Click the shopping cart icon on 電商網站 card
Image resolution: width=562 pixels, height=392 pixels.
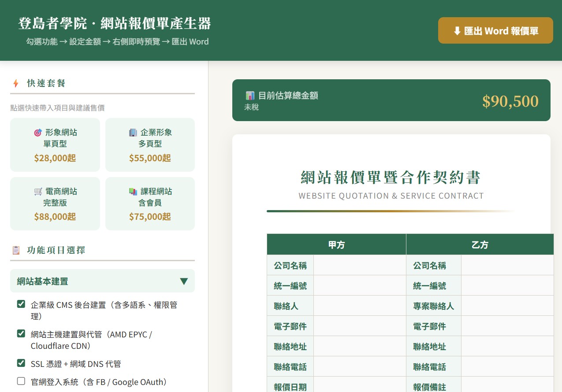point(38,192)
